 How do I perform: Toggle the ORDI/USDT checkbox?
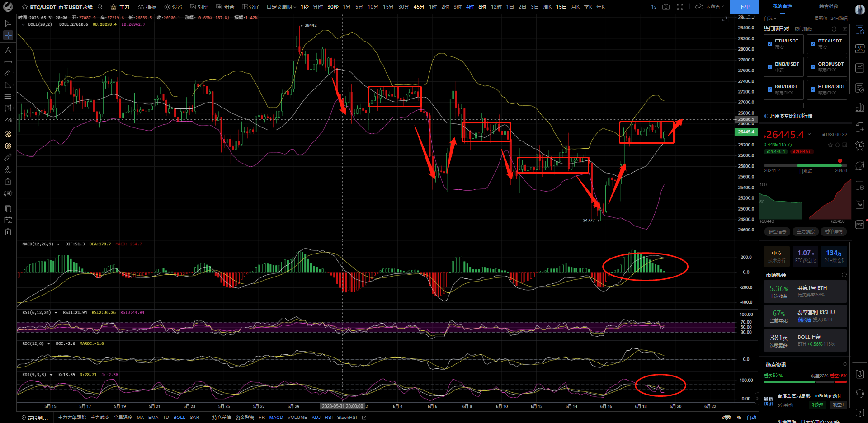[x=813, y=67]
